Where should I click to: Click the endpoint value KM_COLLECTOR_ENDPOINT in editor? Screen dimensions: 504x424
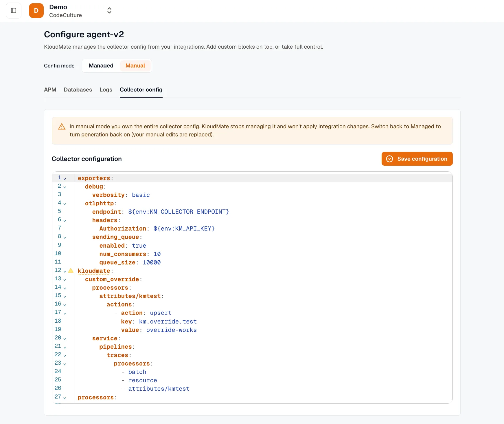(179, 212)
